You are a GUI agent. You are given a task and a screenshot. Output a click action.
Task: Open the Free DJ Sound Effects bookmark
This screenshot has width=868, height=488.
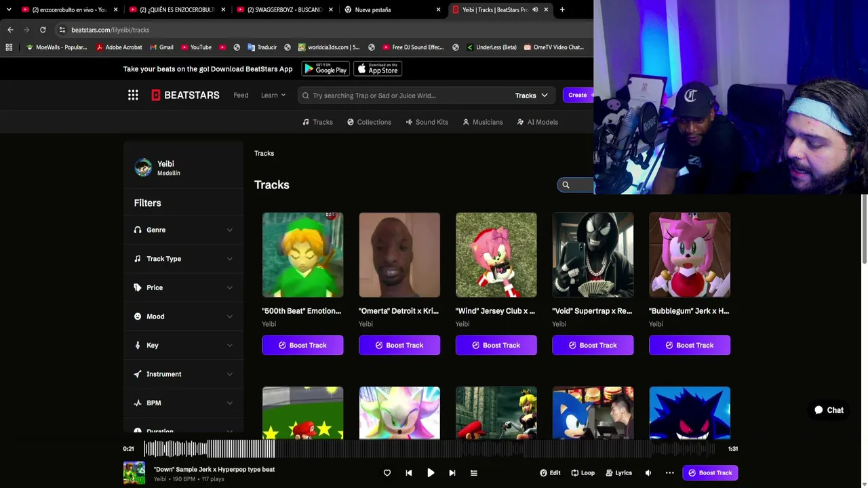[413, 47]
